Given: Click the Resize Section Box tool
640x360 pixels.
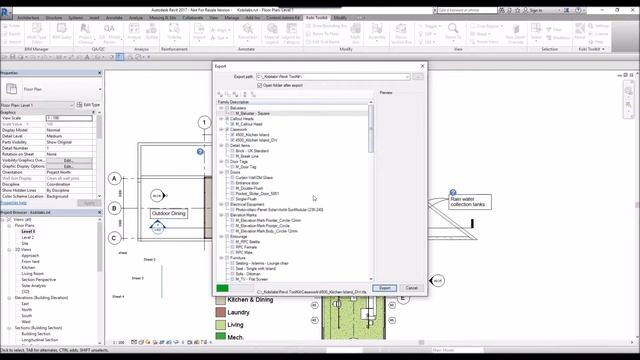Looking at the screenshot, I should (x=401, y=33).
